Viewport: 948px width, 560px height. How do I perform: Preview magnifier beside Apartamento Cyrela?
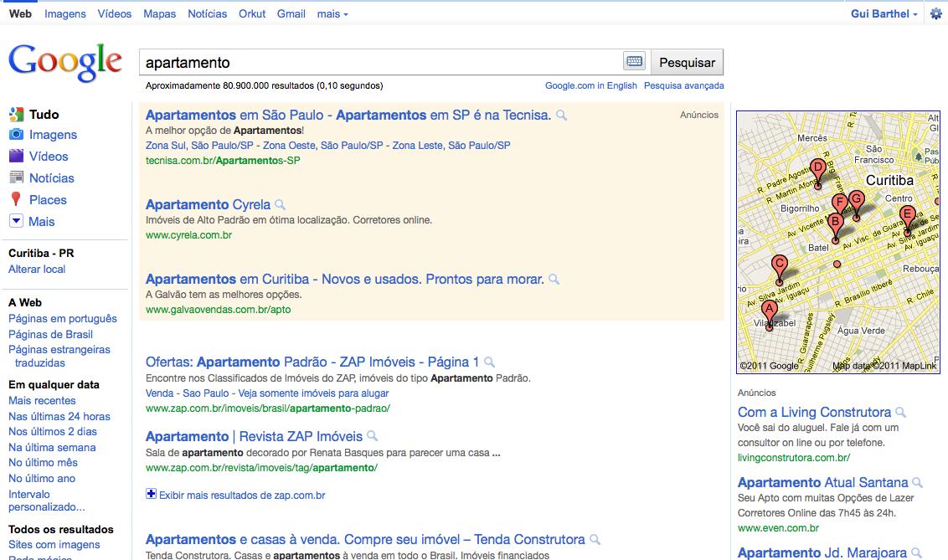coord(280,205)
